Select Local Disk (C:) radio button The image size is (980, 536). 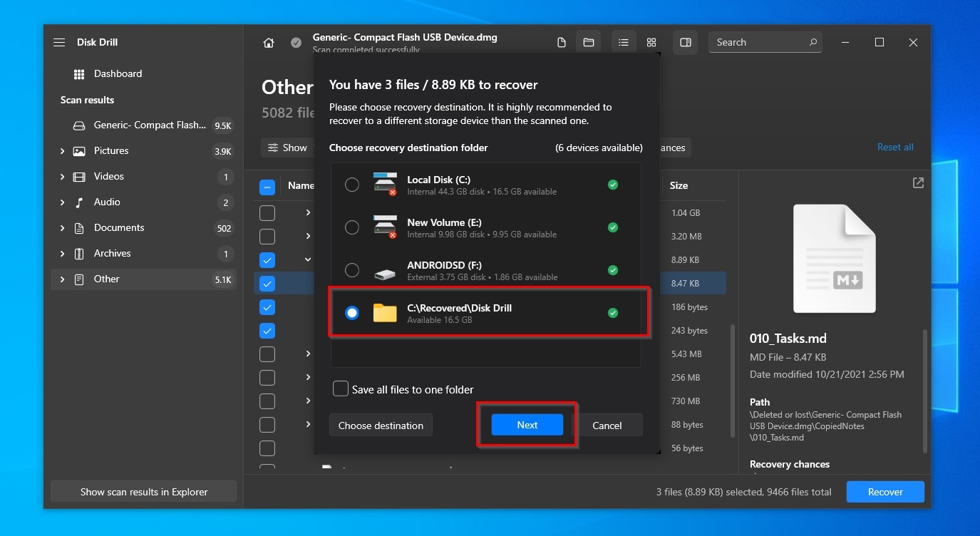tap(352, 185)
